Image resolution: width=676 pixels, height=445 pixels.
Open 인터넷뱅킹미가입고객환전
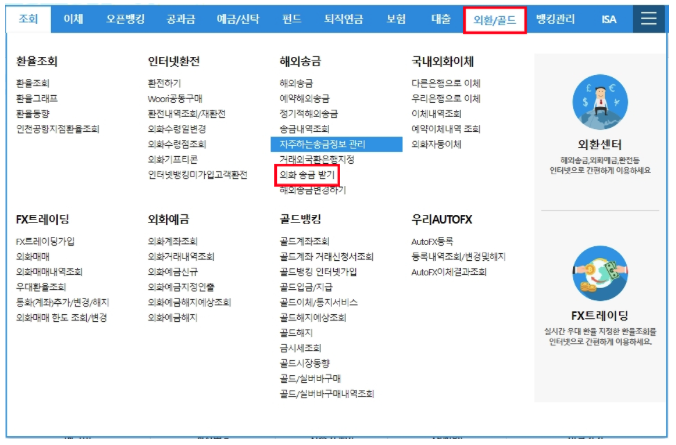click(197, 175)
